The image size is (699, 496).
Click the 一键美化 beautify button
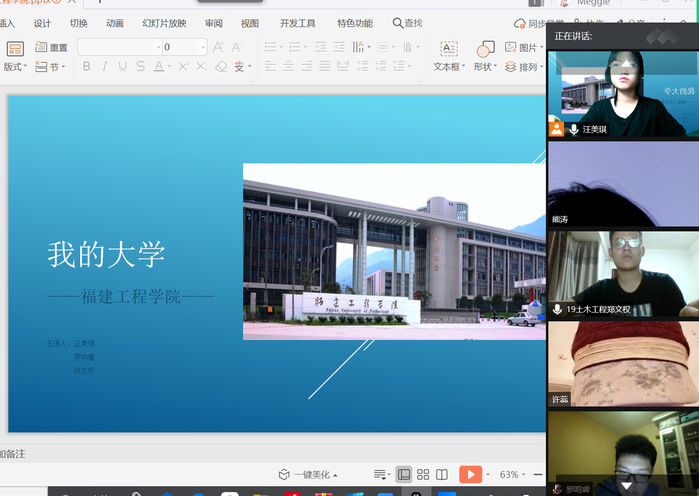(x=308, y=475)
